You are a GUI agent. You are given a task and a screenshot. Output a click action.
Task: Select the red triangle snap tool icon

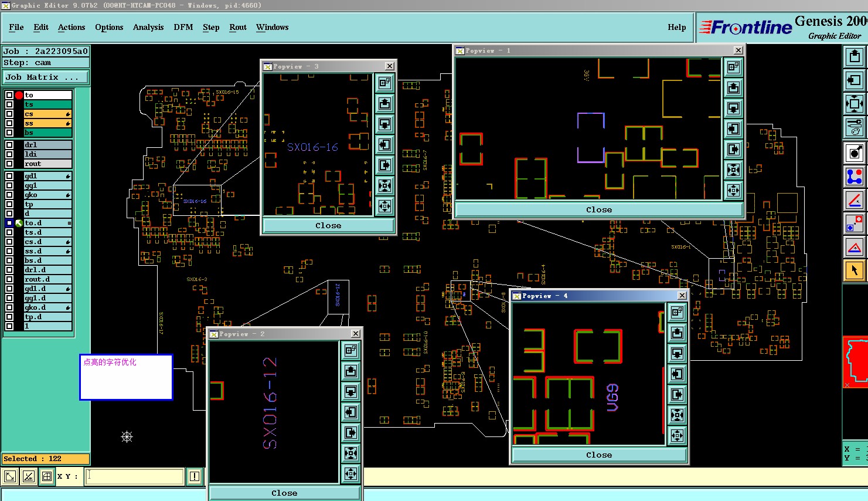(x=855, y=247)
